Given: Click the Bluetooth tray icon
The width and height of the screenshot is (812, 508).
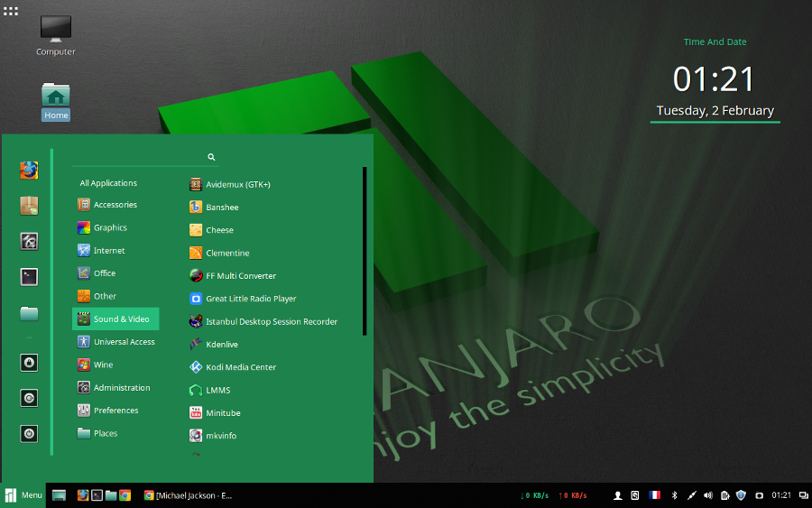Looking at the screenshot, I should pyautogui.click(x=674, y=495).
